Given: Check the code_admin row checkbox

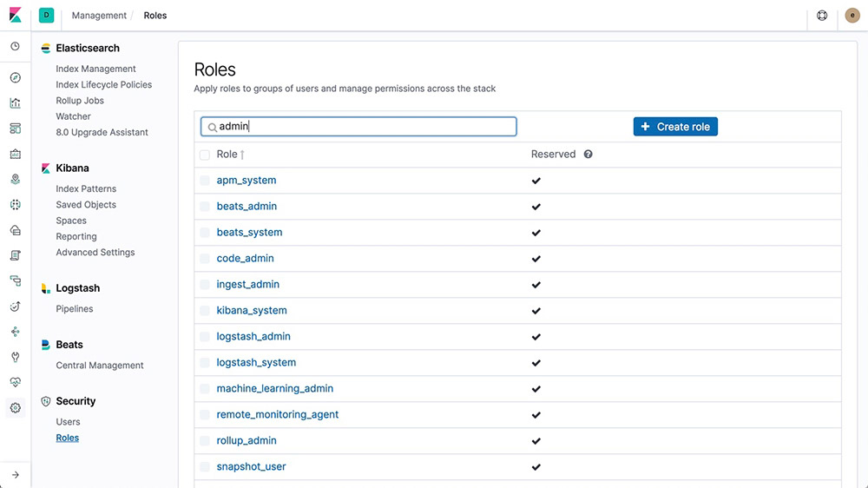Looking at the screenshot, I should (205, 259).
